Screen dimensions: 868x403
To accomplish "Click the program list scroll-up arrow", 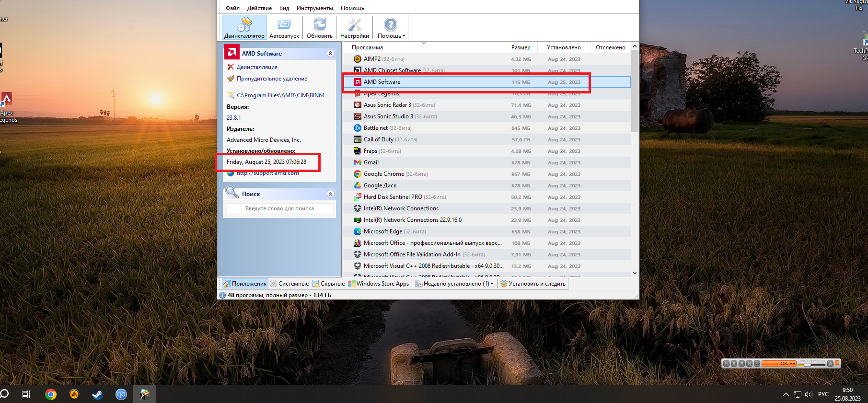I will 635,46.
